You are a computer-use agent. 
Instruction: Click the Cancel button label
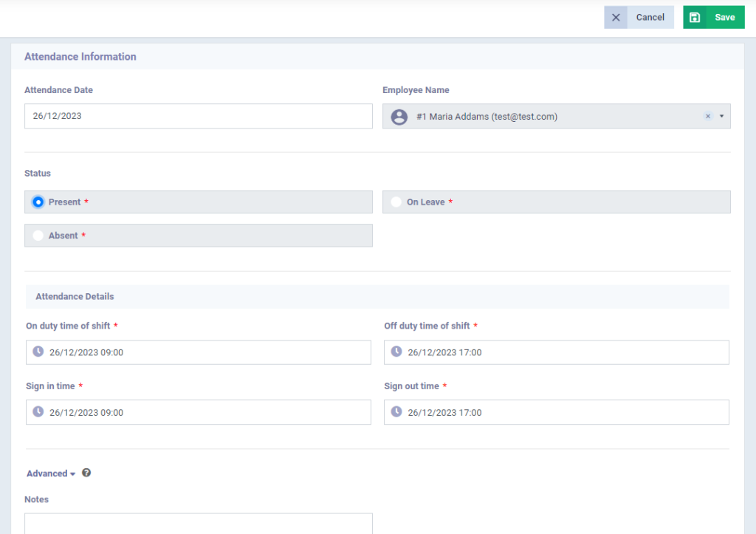[x=650, y=18]
